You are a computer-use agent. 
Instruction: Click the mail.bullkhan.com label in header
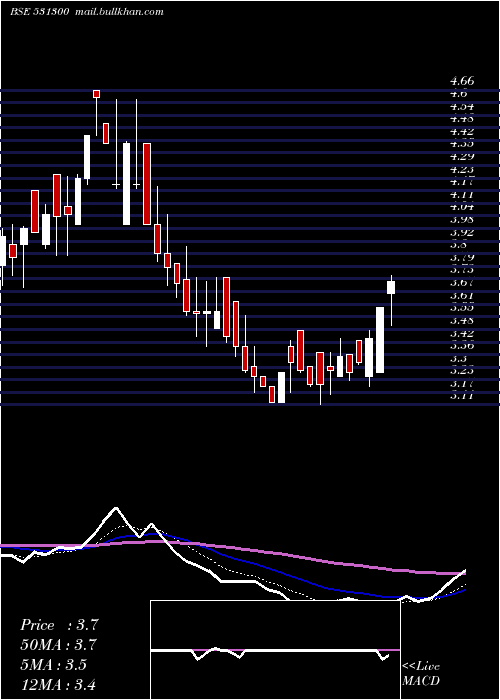tap(118, 12)
